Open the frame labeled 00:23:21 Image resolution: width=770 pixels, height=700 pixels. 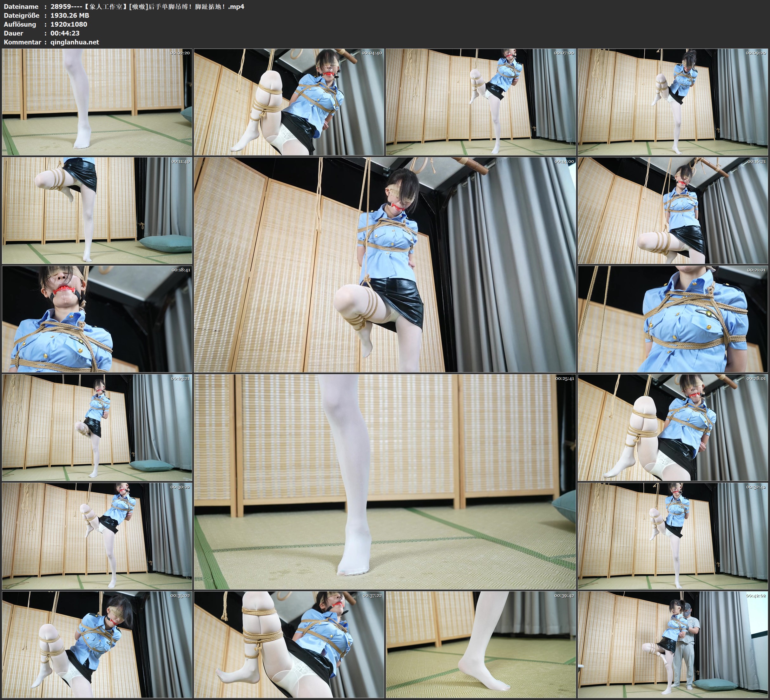click(97, 427)
